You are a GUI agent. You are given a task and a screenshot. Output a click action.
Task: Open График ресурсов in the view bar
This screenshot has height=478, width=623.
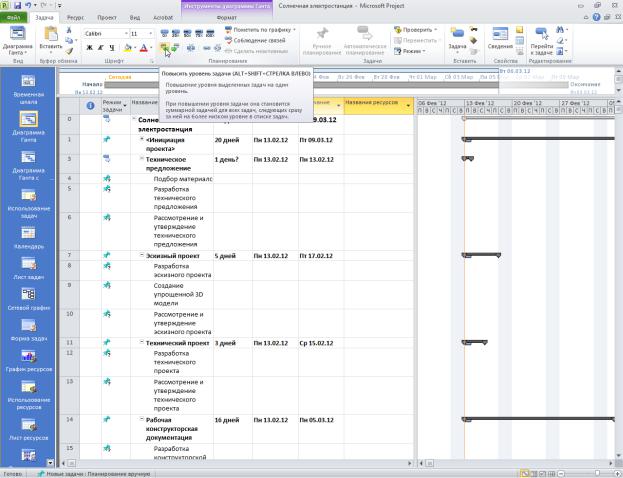[x=29, y=360]
